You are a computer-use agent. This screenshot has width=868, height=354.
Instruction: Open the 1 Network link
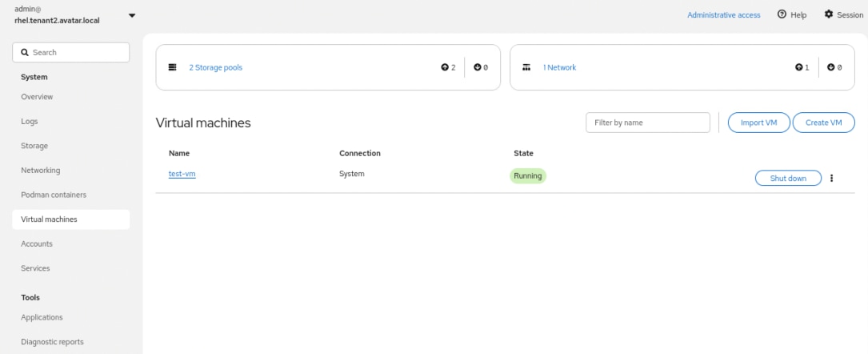tap(559, 67)
